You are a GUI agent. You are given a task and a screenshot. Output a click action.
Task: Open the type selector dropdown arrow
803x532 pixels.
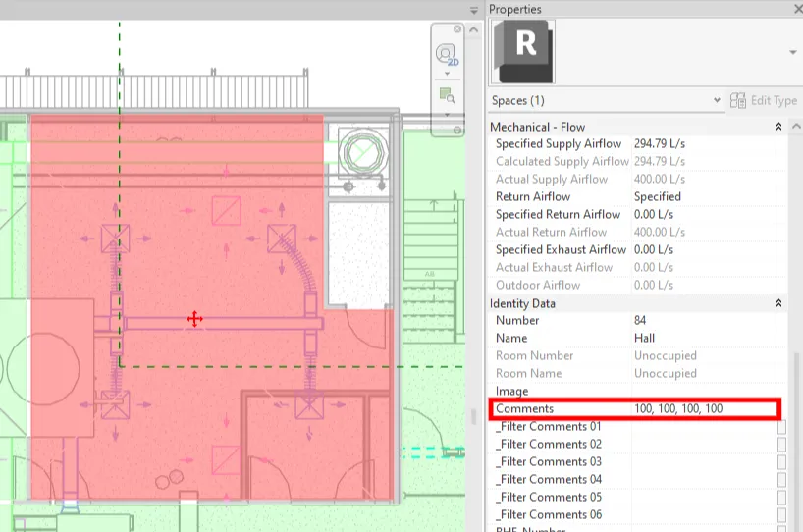(x=791, y=51)
